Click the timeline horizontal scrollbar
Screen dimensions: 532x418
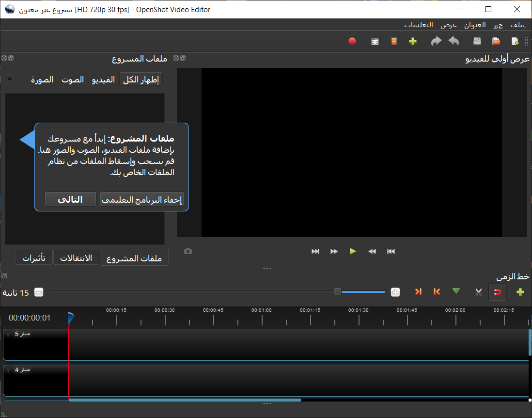point(185,400)
